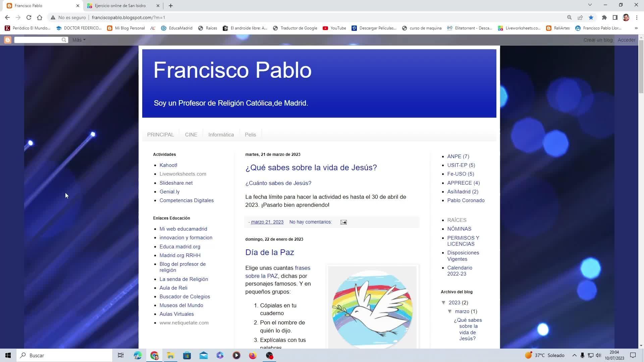Open the Chrome side panel icon
Image resolution: width=644 pixels, height=362 pixels.
pyautogui.click(x=615, y=17)
